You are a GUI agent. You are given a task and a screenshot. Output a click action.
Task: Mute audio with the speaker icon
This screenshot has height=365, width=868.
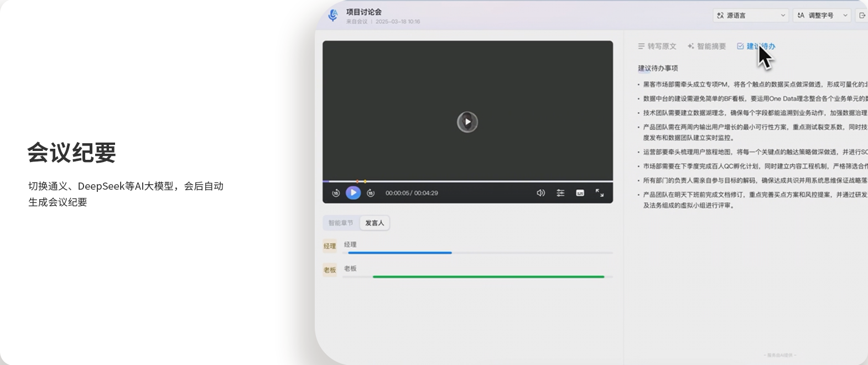540,193
